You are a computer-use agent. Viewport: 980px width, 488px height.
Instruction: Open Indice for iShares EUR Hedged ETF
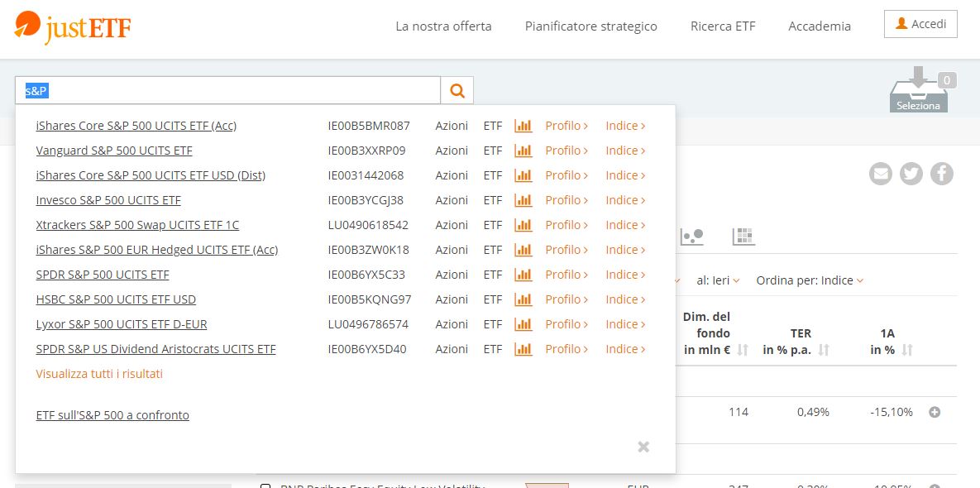tap(625, 250)
